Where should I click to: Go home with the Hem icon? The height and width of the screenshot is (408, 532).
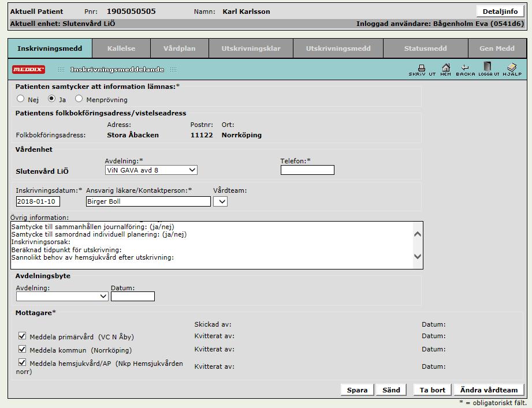[445, 70]
